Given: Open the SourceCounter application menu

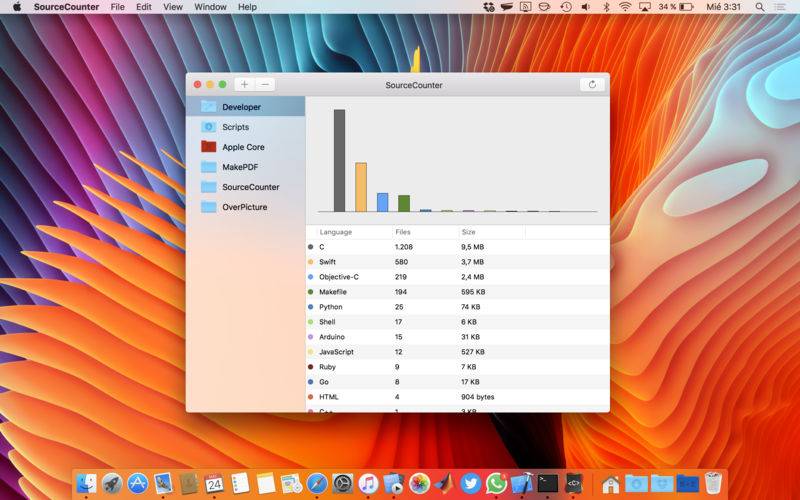Looking at the screenshot, I should click(66, 7).
